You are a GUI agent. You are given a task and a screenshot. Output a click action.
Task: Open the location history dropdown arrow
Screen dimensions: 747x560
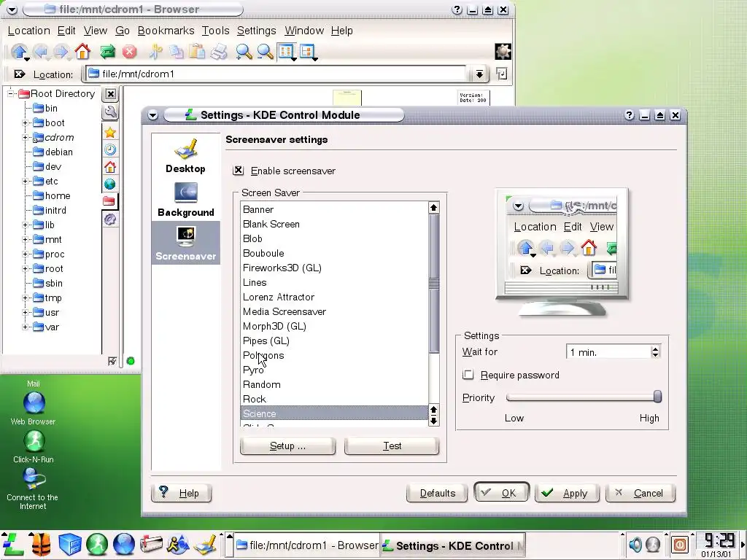479,74
